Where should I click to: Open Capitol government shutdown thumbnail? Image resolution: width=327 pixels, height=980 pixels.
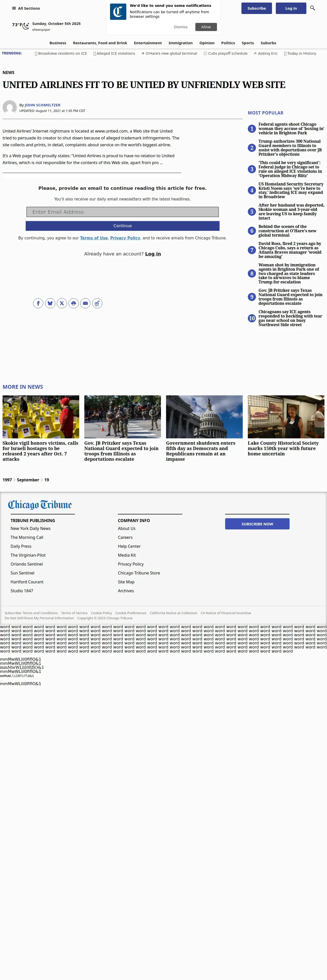click(x=204, y=416)
